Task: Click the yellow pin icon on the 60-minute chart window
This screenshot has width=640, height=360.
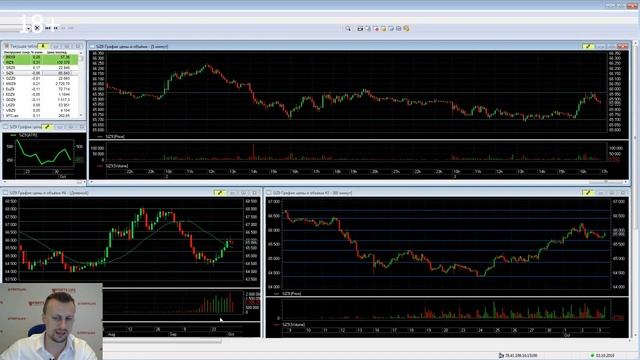Action: tap(588, 193)
